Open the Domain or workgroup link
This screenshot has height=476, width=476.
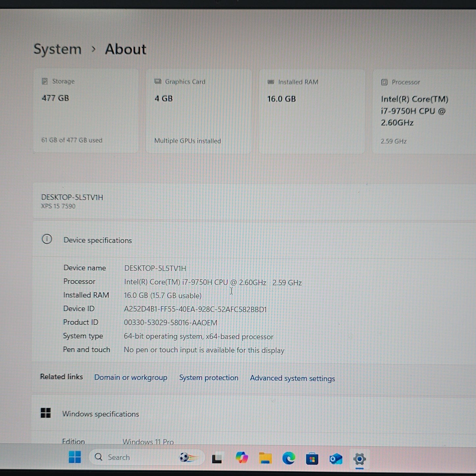click(131, 377)
